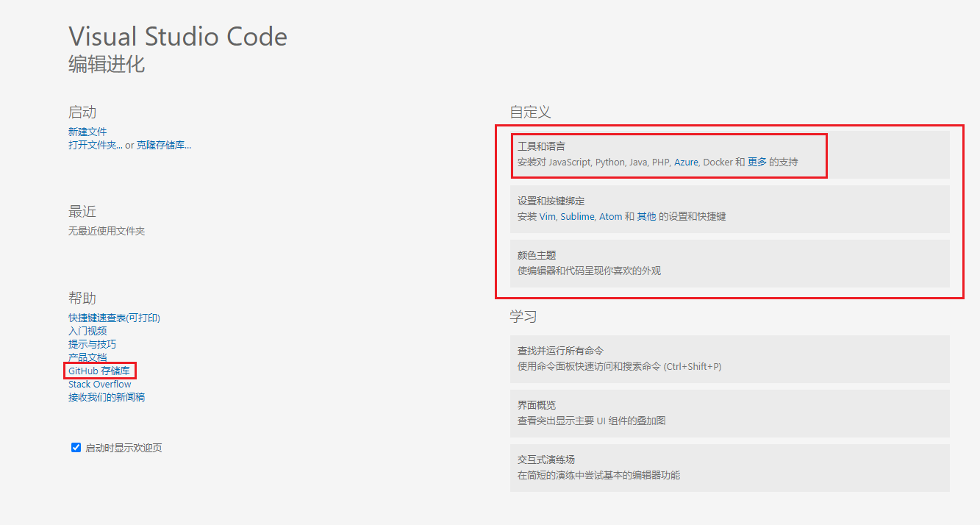980x525 pixels.
Task: Click the 帮助 section heading
Action: (x=82, y=298)
